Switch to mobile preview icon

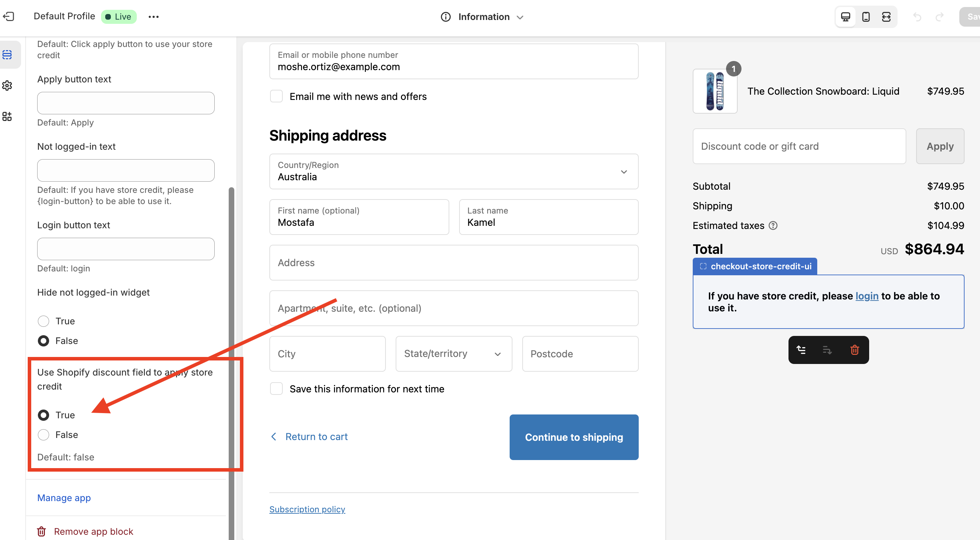[866, 17]
